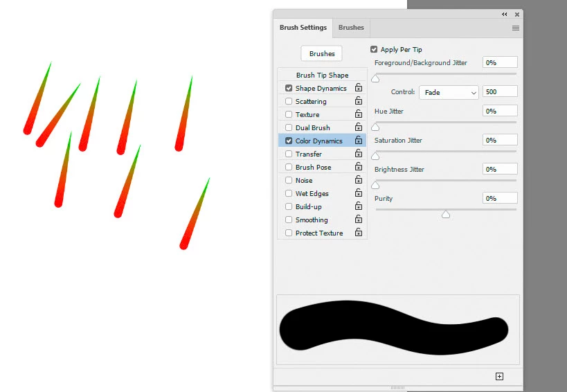This screenshot has height=392, width=567.
Task: Click the Brushes button
Action: [x=322, y=53]
